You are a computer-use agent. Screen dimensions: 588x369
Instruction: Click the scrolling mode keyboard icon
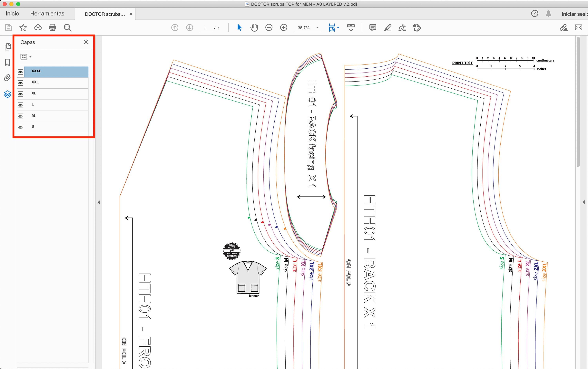351,28
